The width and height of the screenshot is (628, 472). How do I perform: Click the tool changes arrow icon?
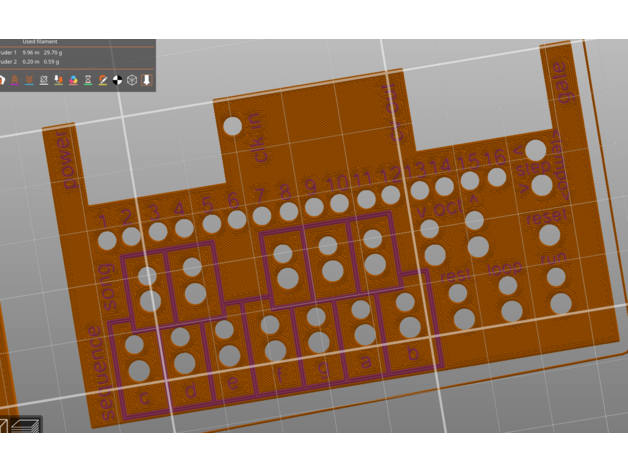pos(59,80)
